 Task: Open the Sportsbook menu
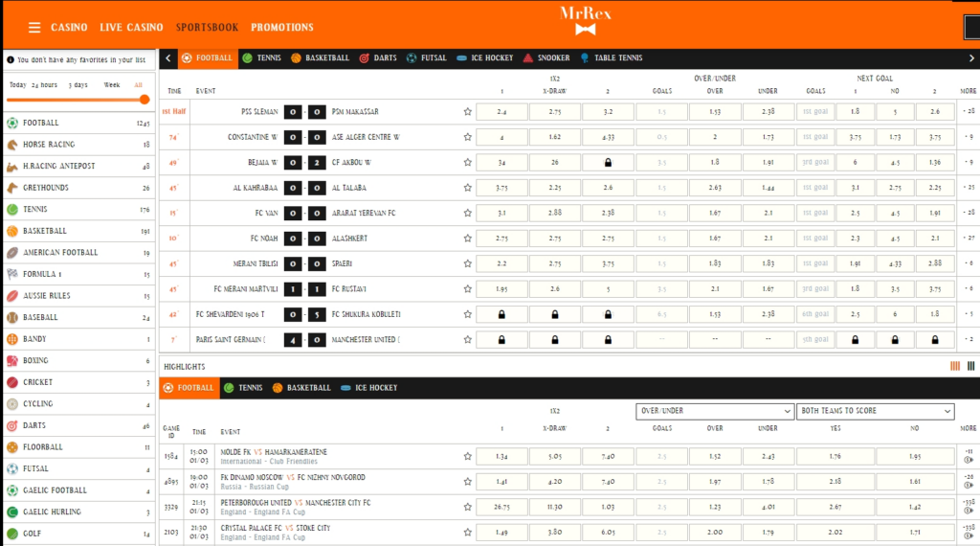207,28
